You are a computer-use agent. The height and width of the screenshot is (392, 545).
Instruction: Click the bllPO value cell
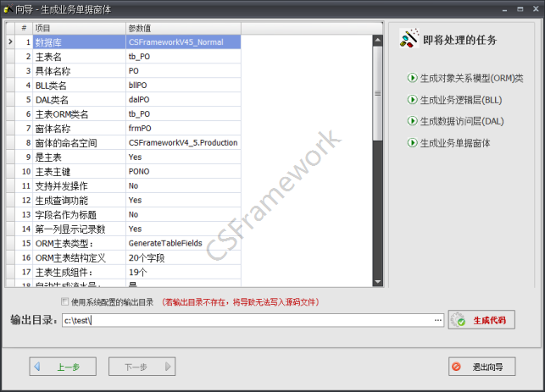(183, 85)
